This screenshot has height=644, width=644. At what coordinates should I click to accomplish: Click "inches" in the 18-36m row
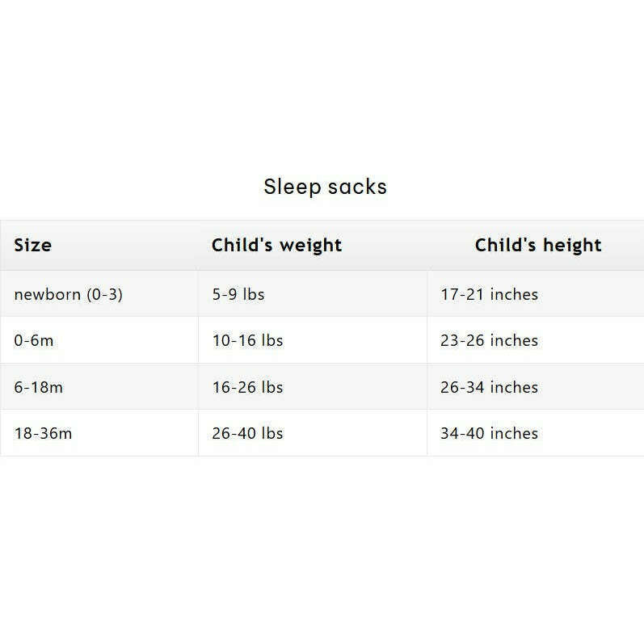tap(514, 433)
